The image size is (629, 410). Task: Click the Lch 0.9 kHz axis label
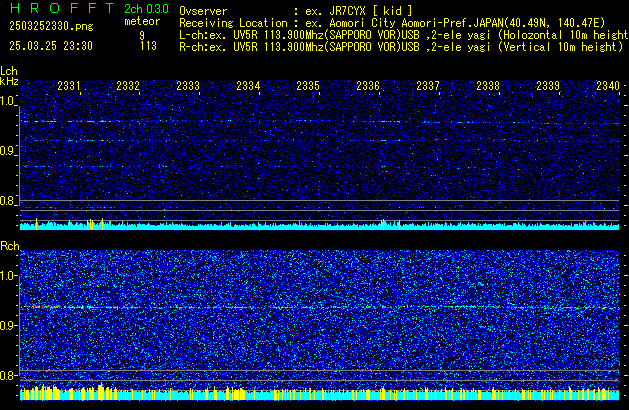pos(8,151)
